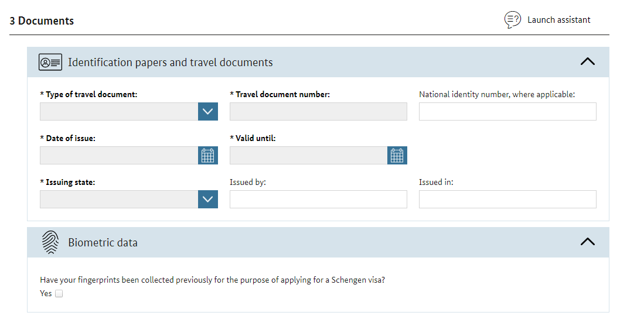Collapse the Identification papers and travel documents section

588,62
